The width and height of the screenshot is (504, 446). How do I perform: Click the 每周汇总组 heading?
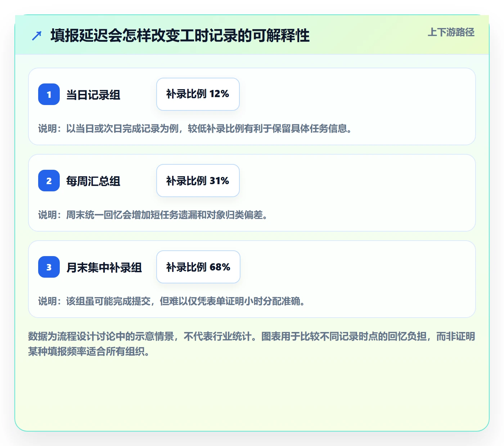(93, 181)
